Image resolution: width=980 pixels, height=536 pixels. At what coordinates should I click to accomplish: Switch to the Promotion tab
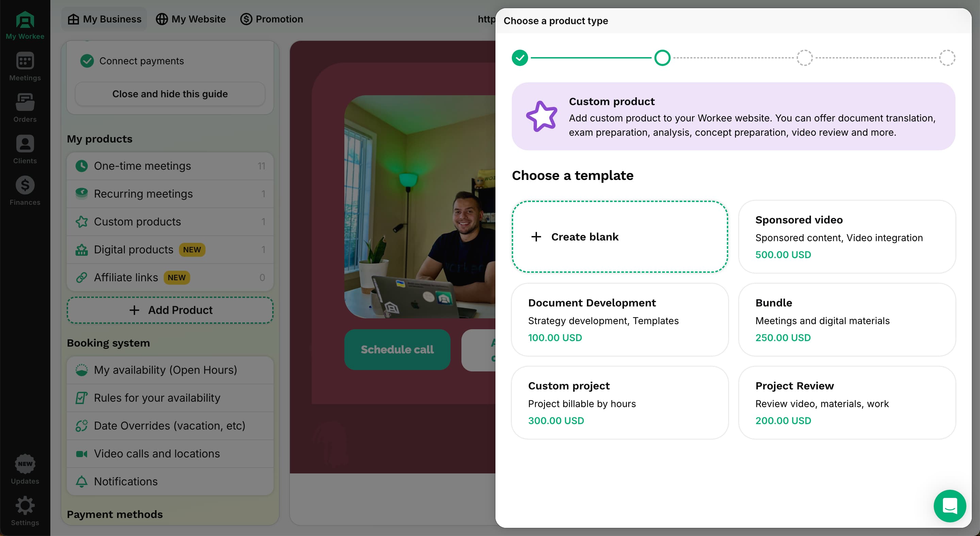click(x=272, y=19)
